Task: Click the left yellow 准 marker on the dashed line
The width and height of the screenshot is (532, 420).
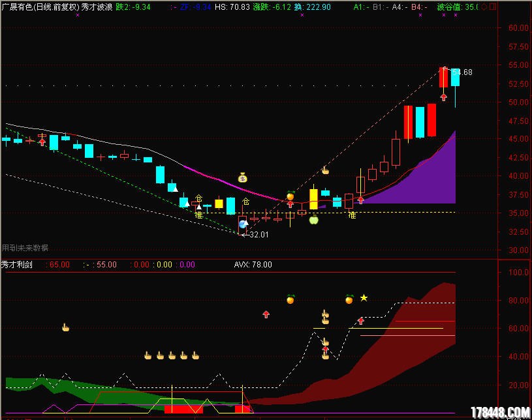Action: coord(199,215)
